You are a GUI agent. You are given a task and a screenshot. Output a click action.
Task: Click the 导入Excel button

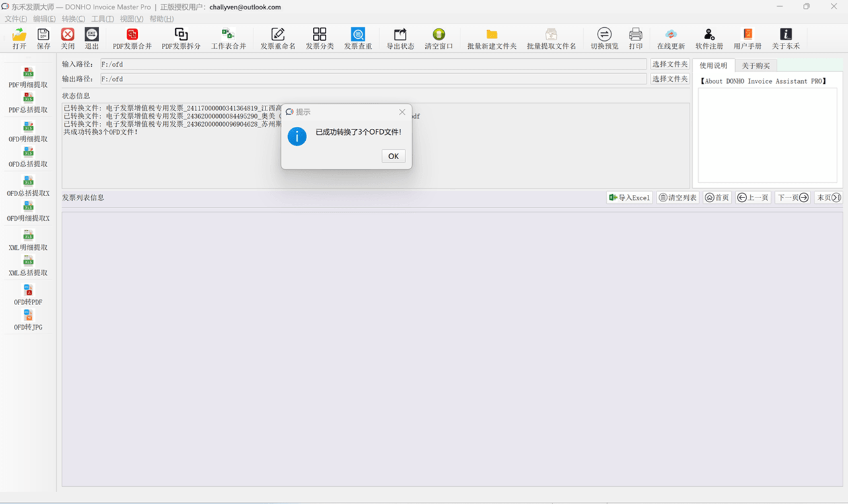[x=629, y=198]
